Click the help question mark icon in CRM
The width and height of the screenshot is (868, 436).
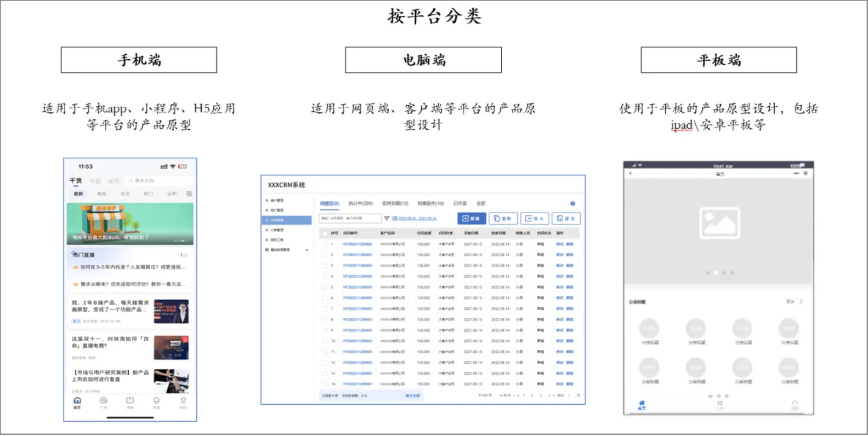coord(572,204)
